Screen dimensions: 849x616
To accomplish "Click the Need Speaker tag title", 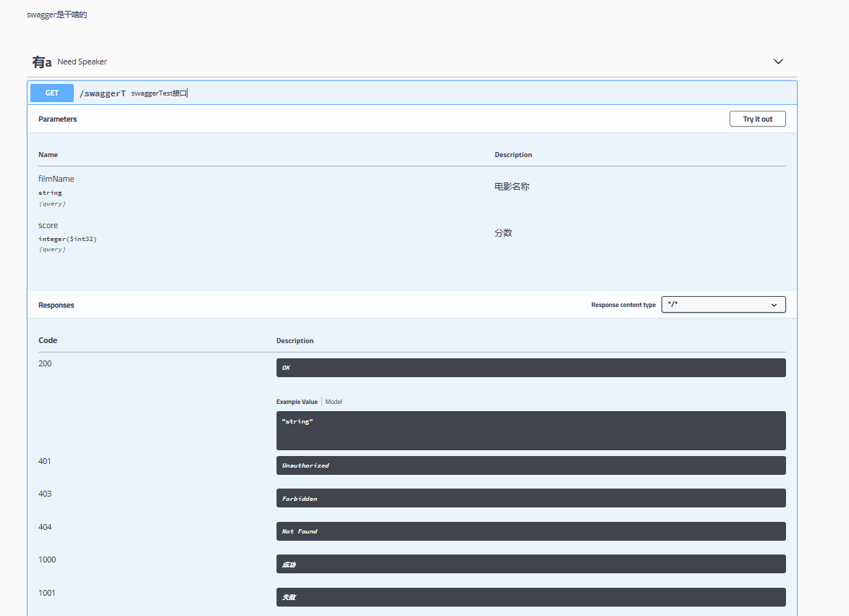I will tap(83, 62).
